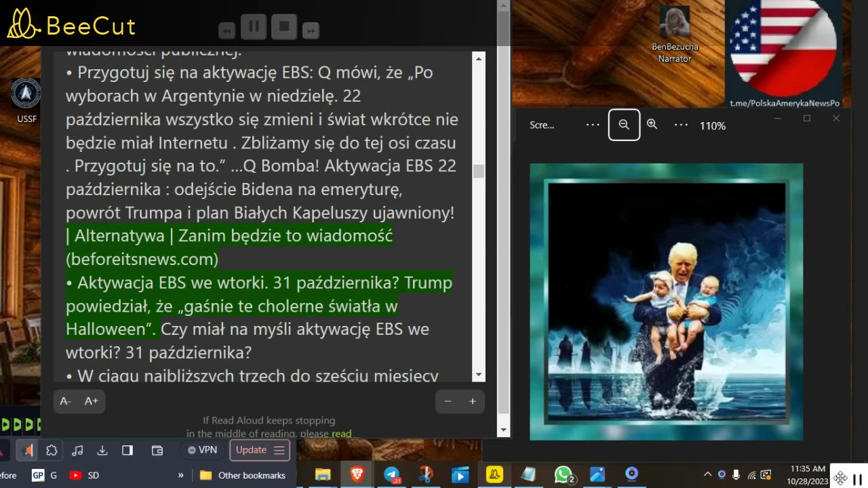
Task: Open the Other bookmarks folder
Action: pyautogui.click(x=243, y=475)
